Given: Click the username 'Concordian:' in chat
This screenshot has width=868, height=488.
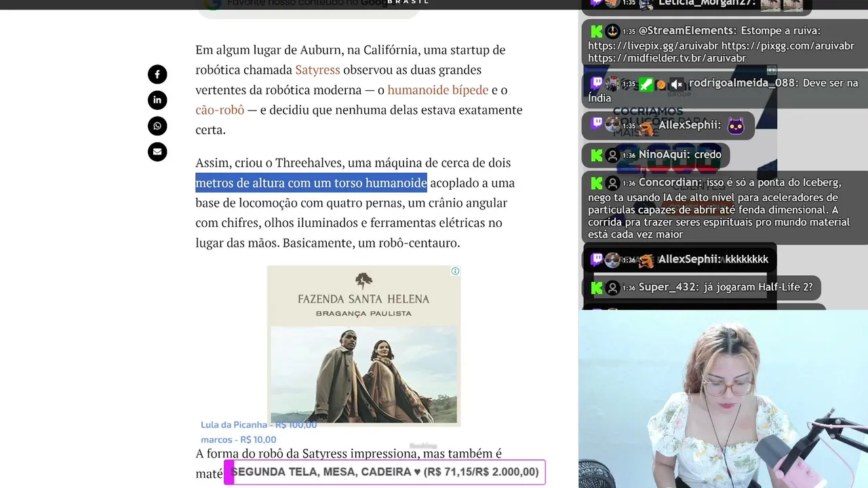Looking at the screenshot, I should (x=670, y=182).
